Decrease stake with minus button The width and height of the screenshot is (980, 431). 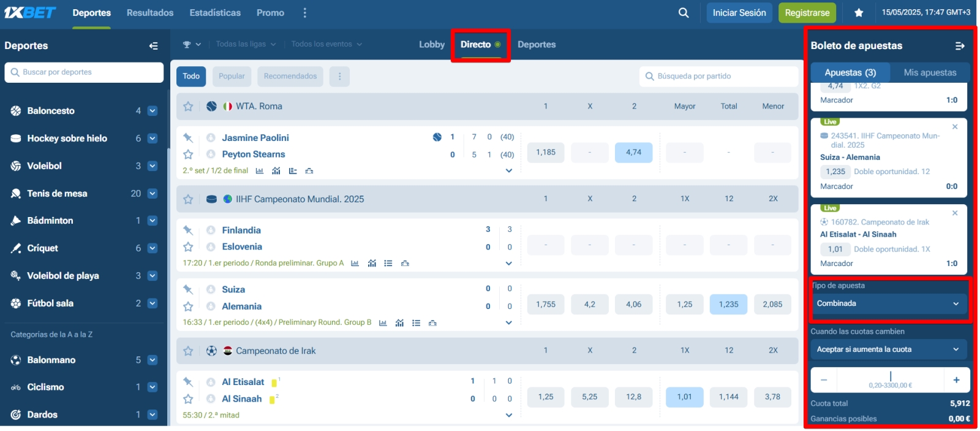tap(824, 380)
